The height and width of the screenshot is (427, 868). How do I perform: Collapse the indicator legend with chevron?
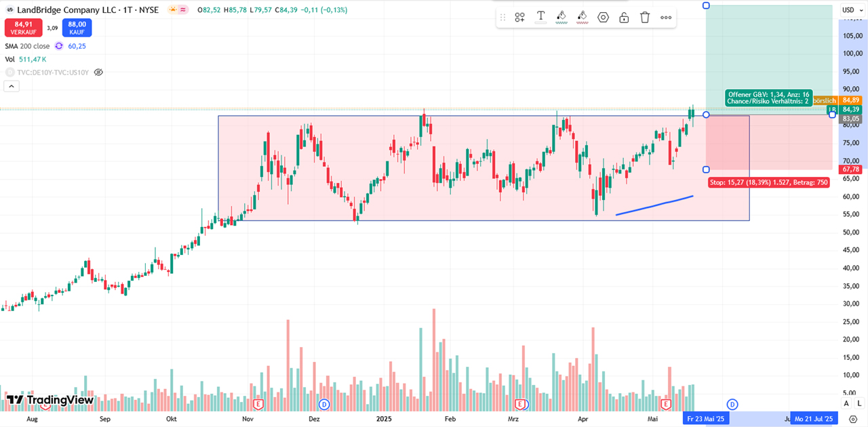tap(12, 86)
